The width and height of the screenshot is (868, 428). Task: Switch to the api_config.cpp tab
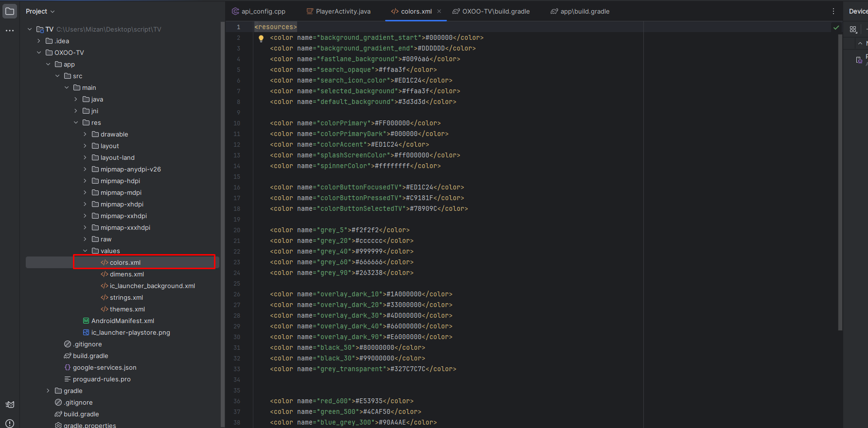258,11
